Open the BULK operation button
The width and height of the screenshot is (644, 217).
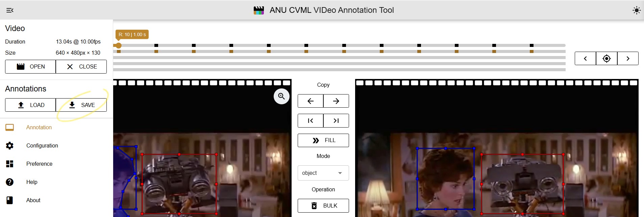coord(323,206)
